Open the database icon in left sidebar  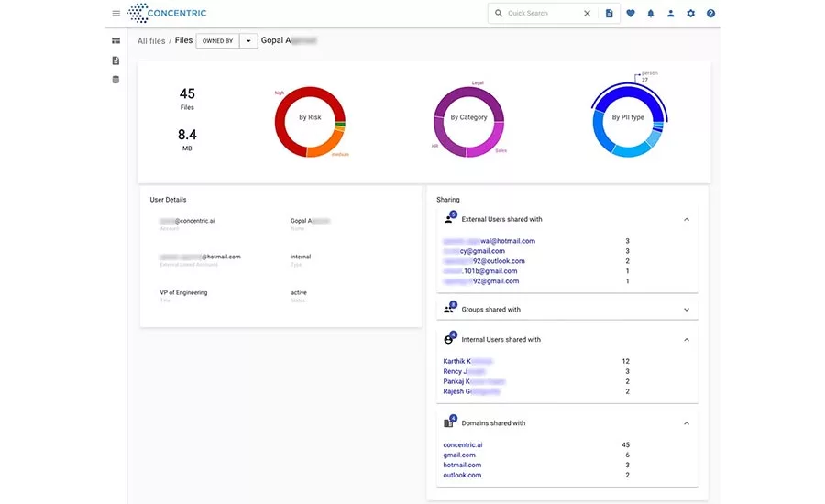coord(115,80)
